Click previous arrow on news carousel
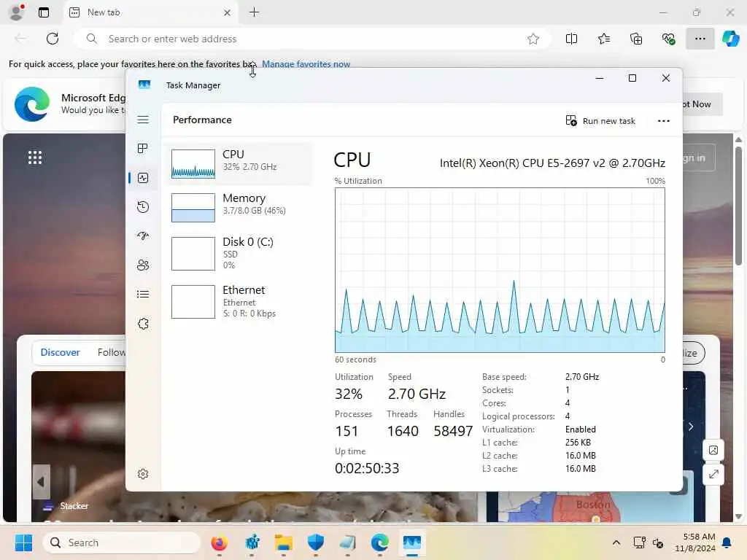 (41, 482)
